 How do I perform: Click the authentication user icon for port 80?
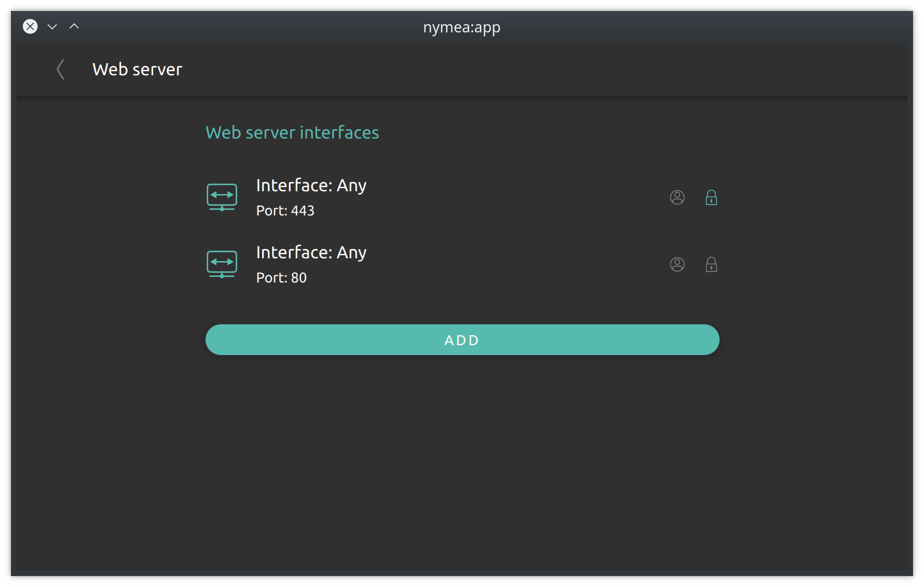click(x=677, y=264)
